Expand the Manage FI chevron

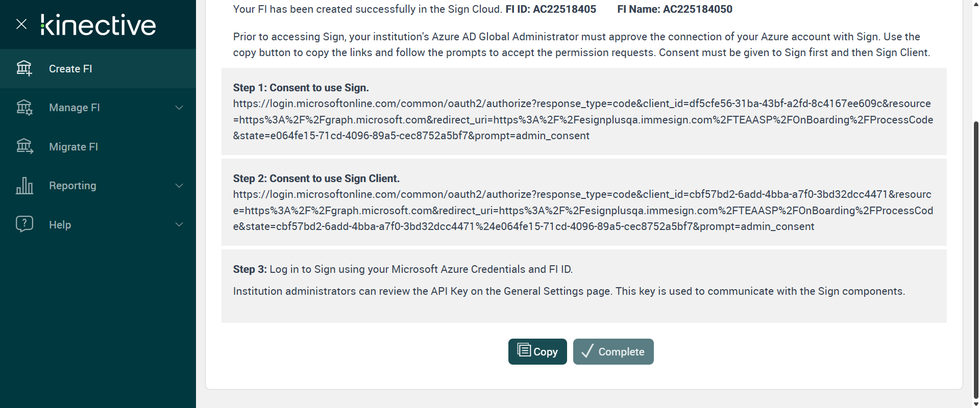click(179, 108)
